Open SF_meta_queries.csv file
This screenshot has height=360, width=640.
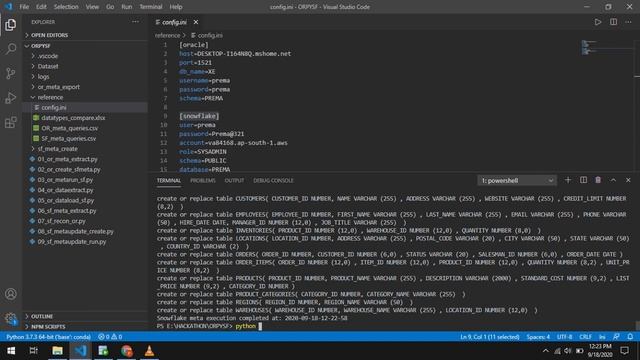69,139
